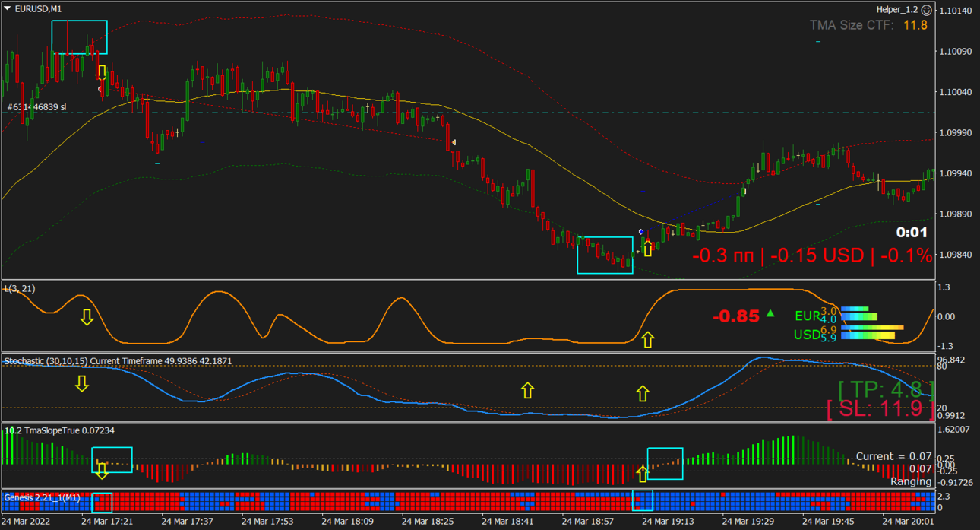980x530 pixels.
Task: Click the 1.10140 price scale label
Action: pos(955,11)
